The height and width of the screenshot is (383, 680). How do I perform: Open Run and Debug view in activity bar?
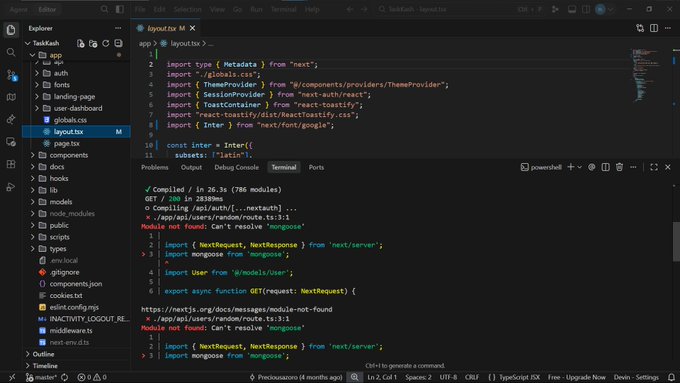coord(11,187)
